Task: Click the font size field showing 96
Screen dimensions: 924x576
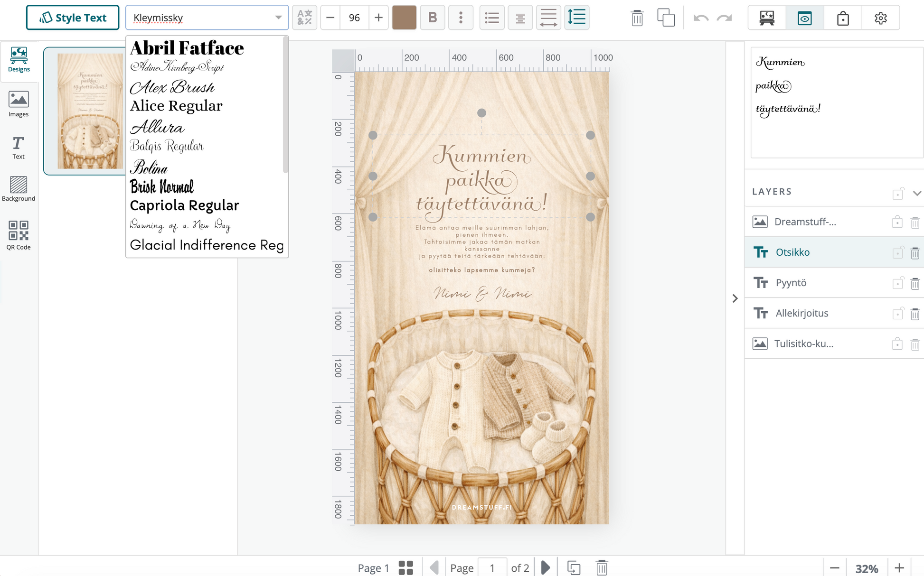Action: (x=354, y=18)
